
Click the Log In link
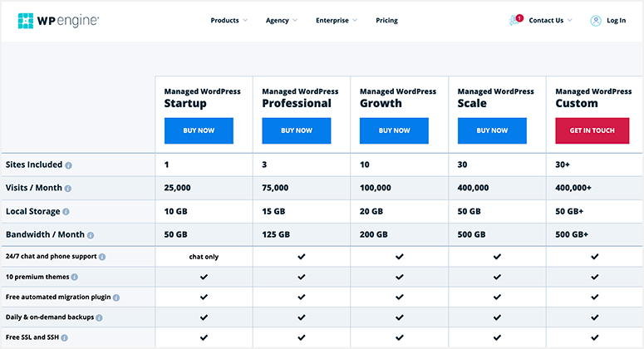[x=616, y=20]
